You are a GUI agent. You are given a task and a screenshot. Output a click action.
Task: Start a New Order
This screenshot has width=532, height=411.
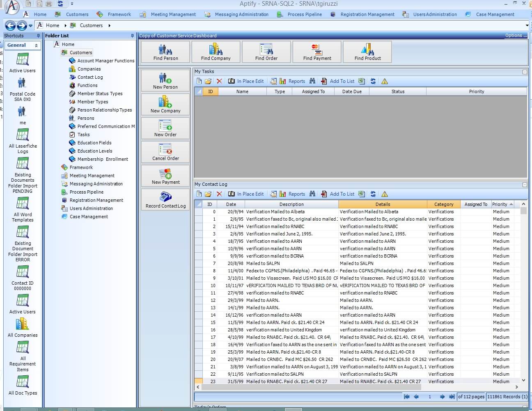(165, 128)
